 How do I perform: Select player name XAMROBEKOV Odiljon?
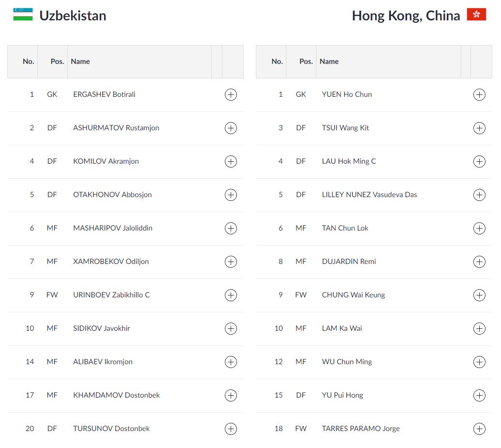point(111,262)
